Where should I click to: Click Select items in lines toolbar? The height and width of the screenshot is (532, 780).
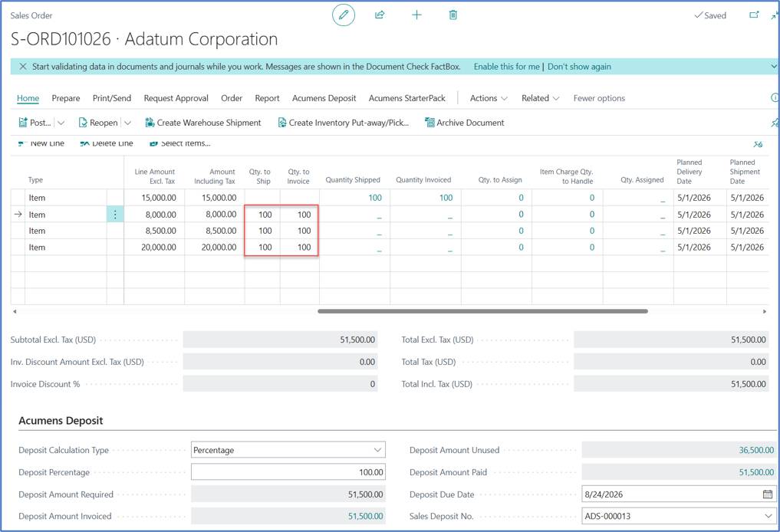click(x=179, y=143)
